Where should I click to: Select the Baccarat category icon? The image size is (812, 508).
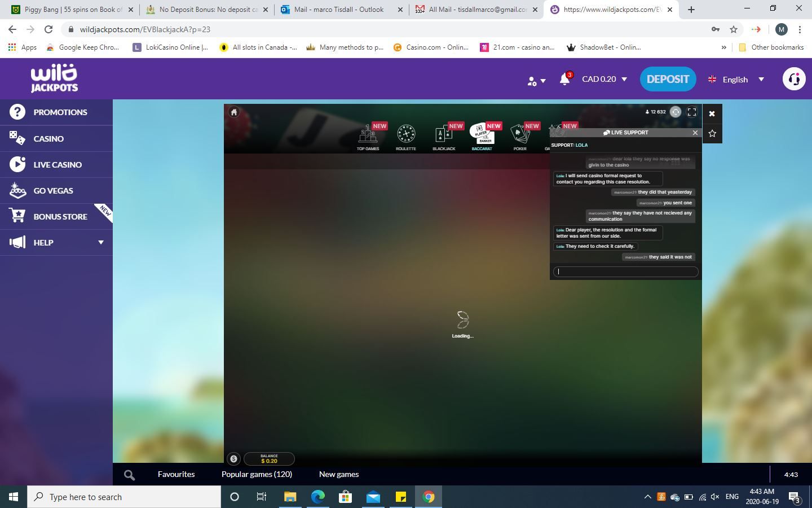(482, 137)
